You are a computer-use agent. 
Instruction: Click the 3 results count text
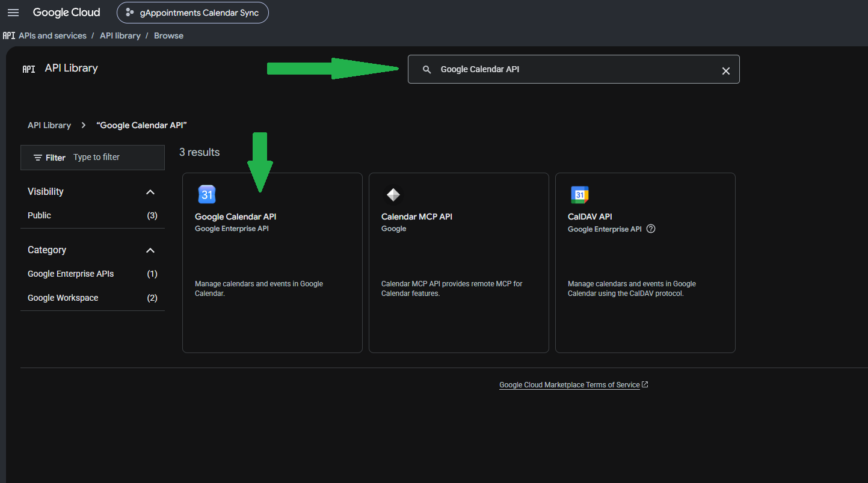pyautogui.click(x=200, y=152)
